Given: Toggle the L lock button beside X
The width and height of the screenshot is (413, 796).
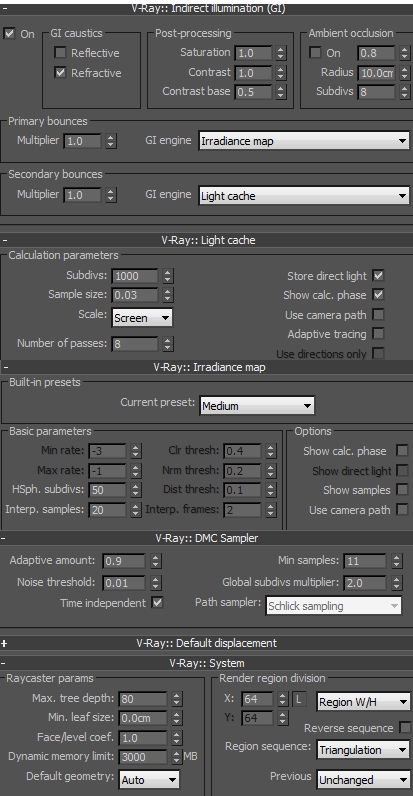Looking at the screenshot, I should click(x=299, y=699).
